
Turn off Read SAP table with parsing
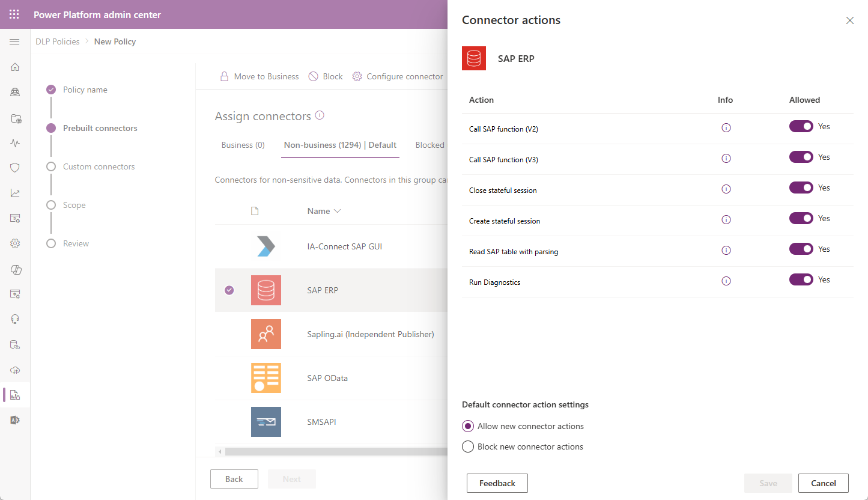[801, 249]
